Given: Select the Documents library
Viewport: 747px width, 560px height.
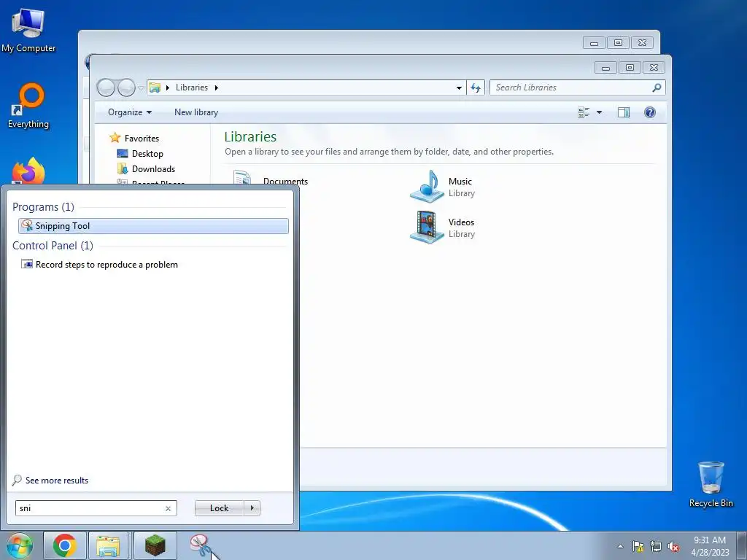Looking at the screenshot, I should pyautogui.click(x=271, y=179).
